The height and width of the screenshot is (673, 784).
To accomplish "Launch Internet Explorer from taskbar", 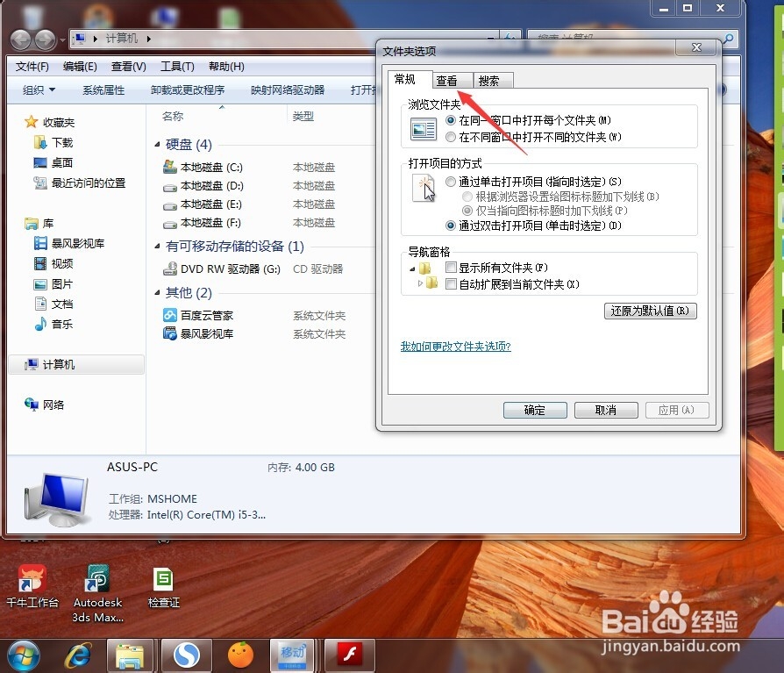I will tap(78, 655).
